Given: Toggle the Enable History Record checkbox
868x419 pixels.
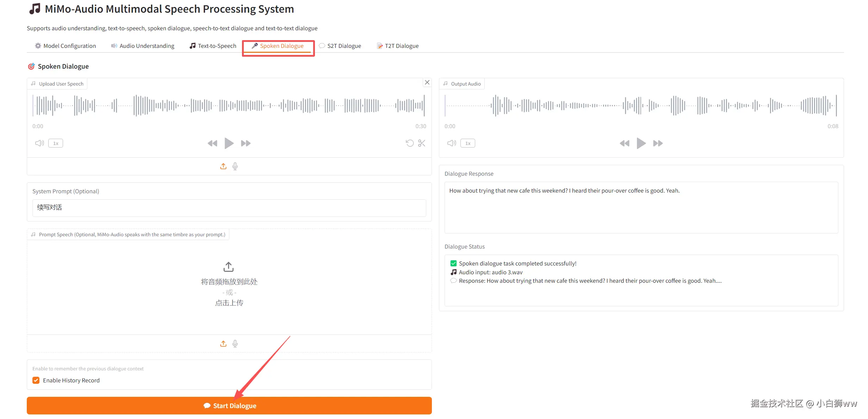Looking at the screenshot, I should [36, 380].
